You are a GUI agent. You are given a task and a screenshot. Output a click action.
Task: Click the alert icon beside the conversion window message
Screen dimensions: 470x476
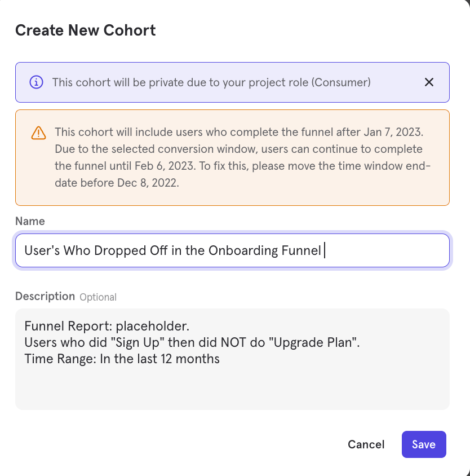38,133
